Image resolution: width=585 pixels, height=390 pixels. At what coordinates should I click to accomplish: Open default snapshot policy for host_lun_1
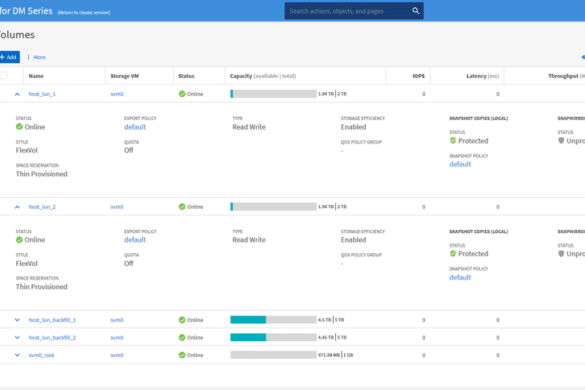[460, 164]
